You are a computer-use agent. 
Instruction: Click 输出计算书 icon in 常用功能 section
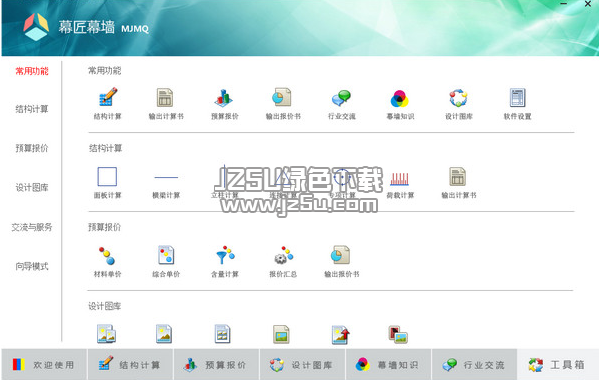[165, 97]
